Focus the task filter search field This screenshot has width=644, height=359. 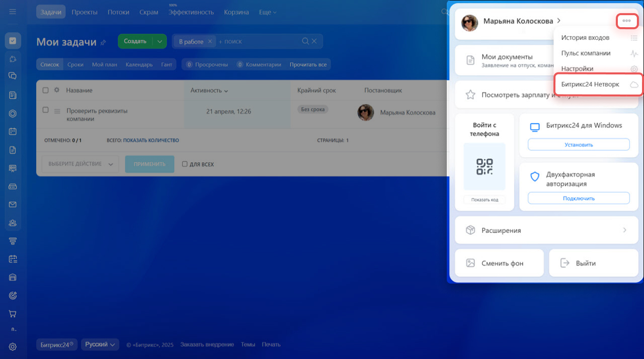(x=259, y=41)
